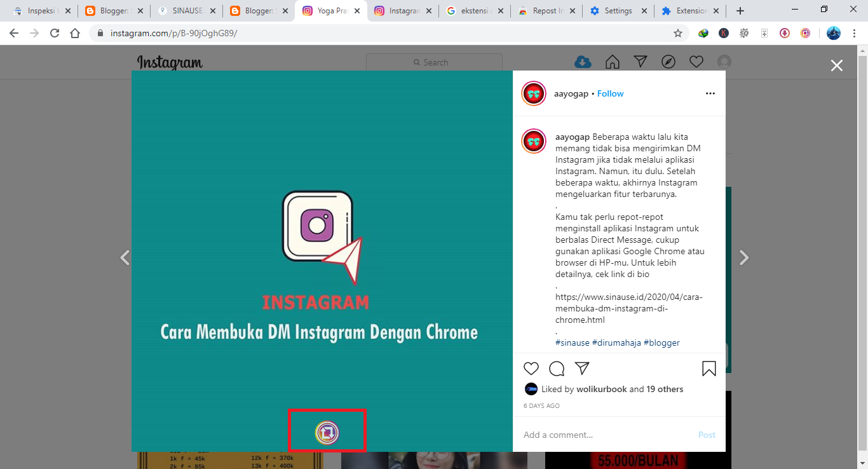
Task: Follow the aayogap account
Action: (x=609, y=93)
